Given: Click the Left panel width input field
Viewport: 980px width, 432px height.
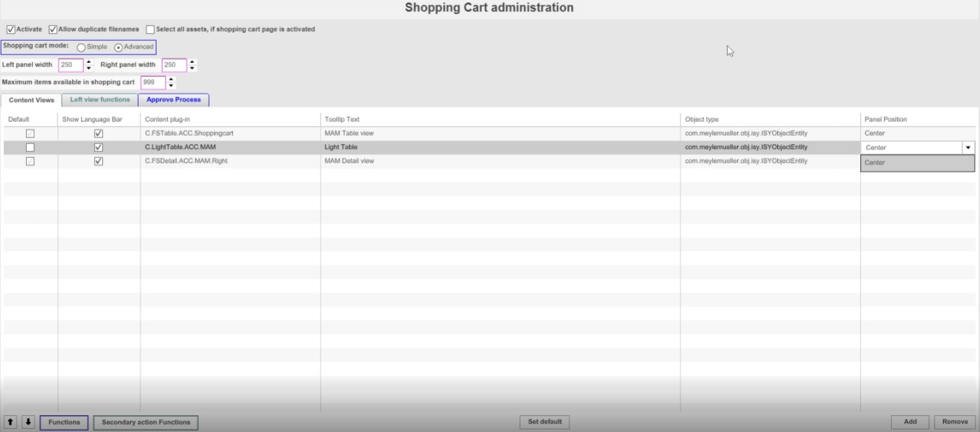Looking at the screenshot, I should pos(70,65).
